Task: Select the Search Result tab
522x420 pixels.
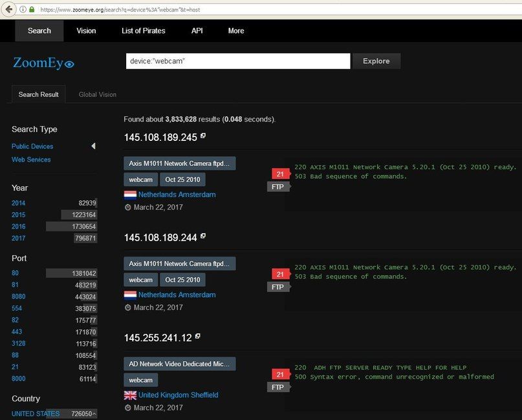Action: [x=38, y=94]
